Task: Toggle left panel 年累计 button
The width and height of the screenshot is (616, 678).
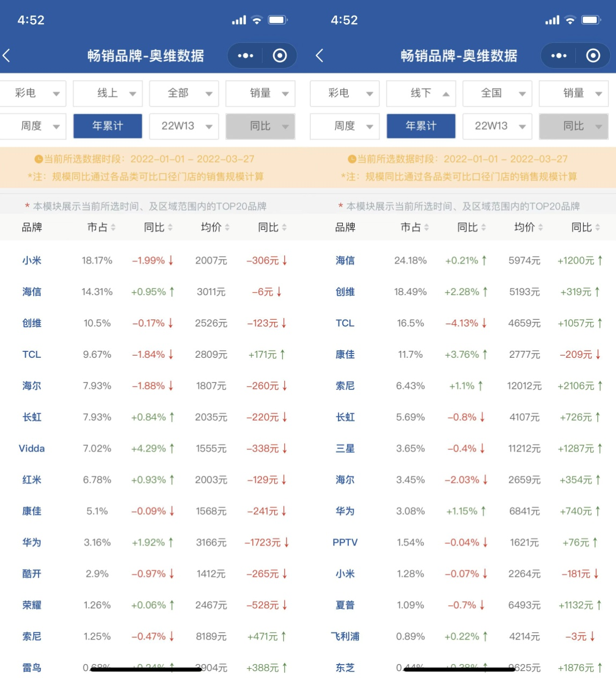Action: point(108,126)
